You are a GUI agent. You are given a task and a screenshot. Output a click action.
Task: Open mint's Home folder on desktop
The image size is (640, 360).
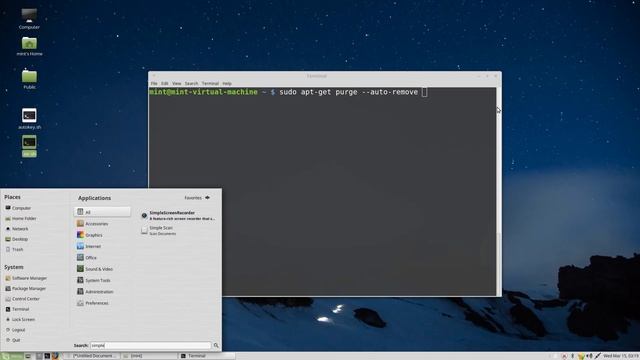(x=29, y=46)
